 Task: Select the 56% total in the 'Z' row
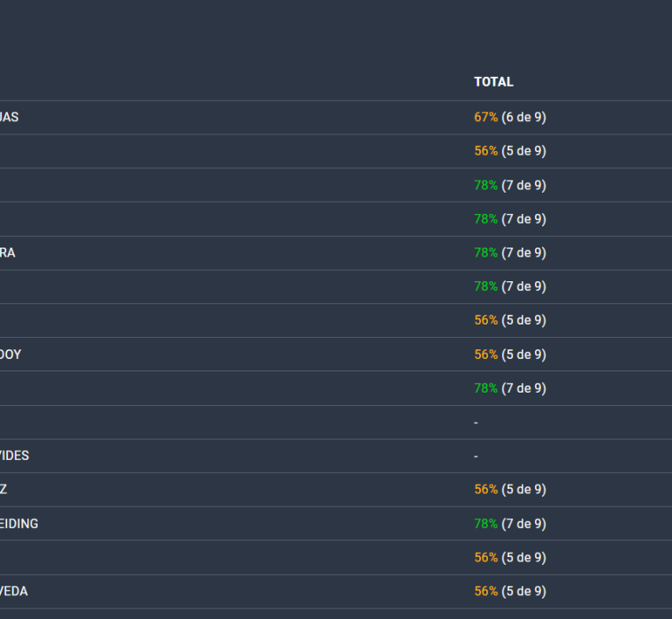pyautogui.click(x=485, y=489)
